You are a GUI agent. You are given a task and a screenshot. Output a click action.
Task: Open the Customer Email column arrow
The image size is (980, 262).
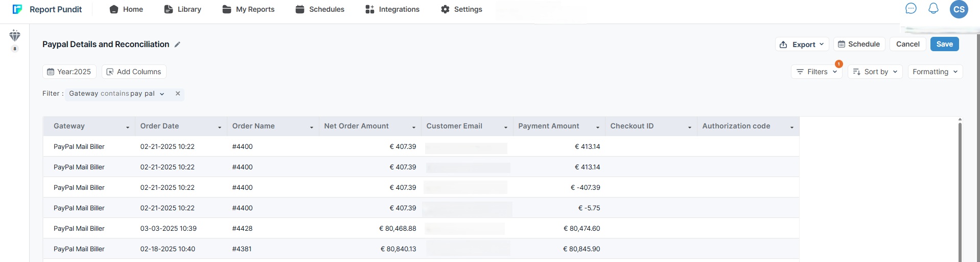506,127
